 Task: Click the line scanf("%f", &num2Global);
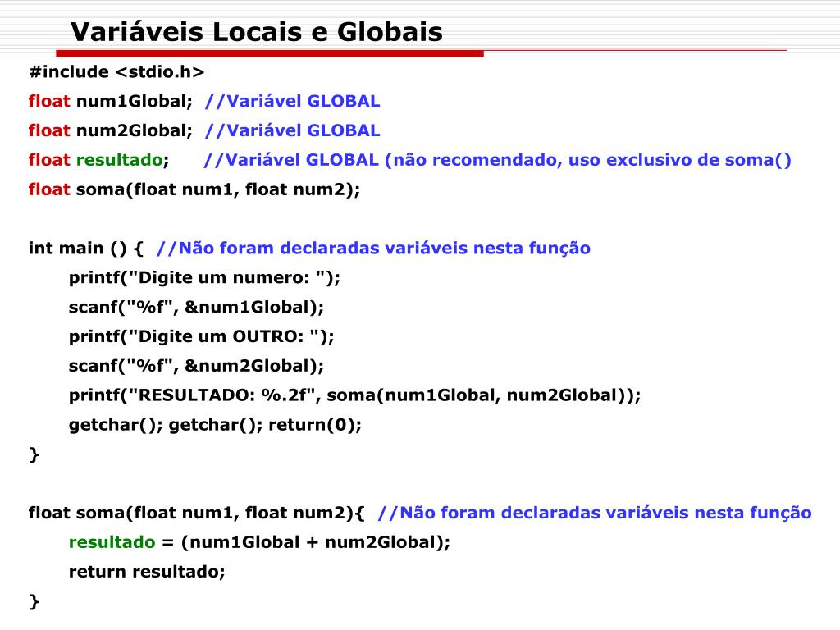[196, 366]
